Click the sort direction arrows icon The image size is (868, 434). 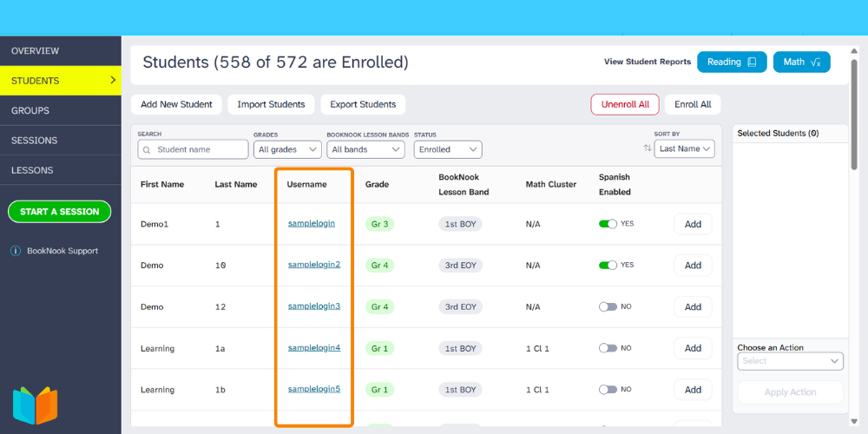648,148
